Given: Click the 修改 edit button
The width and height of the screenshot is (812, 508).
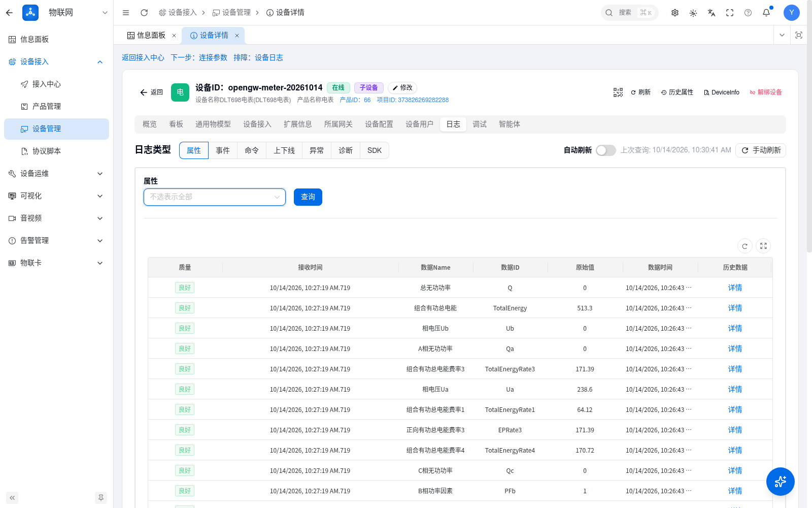Looking at the screenshot, I should pyautogui.click(x=402, y=88).
